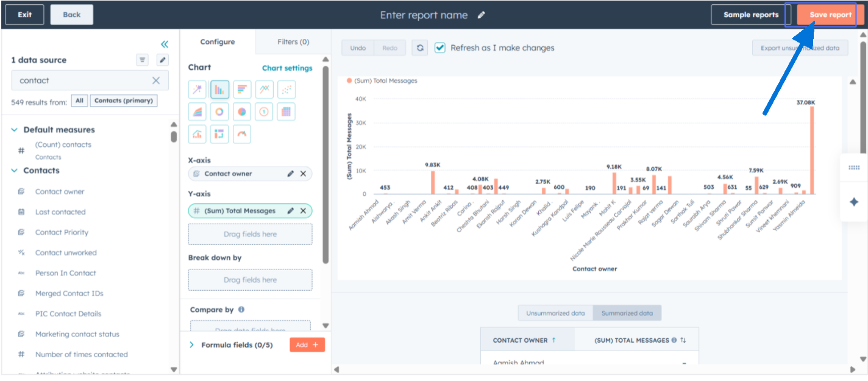The image size is (868, 381).
Task: Show info tooltip next to Compare by
Action: tap(241, 310)
